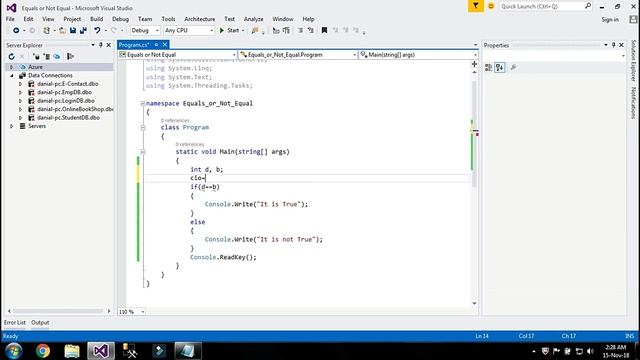Screen dimensions: 640x360
Task: Open the Architecture menu
Action: 200,19
